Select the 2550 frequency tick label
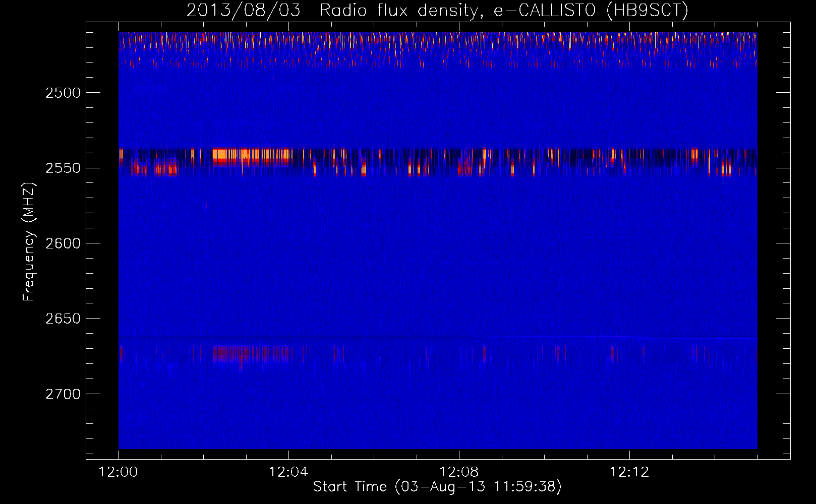 (x=63, y=168)
